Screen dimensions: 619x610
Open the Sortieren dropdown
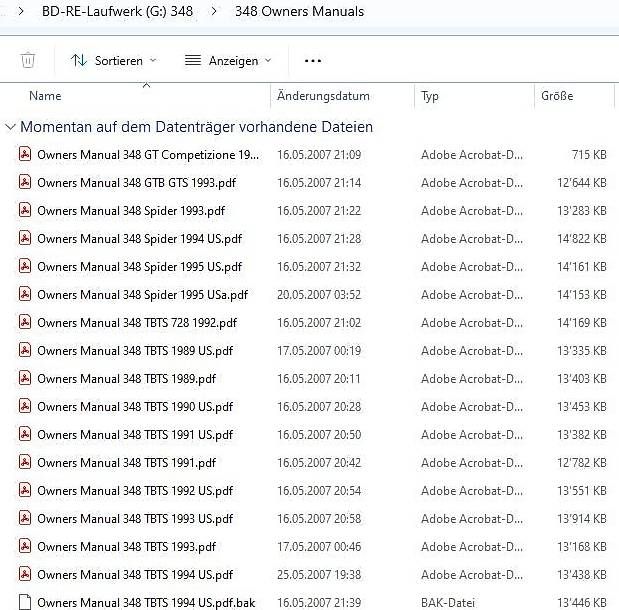pyautogui.click(x=114, y=61)
